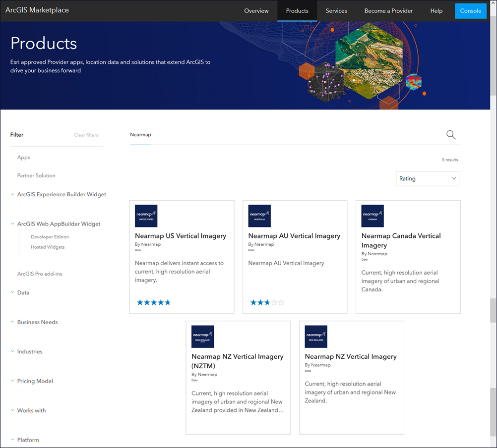This screenshot has width=497, height=448.
Task: Click the search magnifier icon
Action: [451, 135]
